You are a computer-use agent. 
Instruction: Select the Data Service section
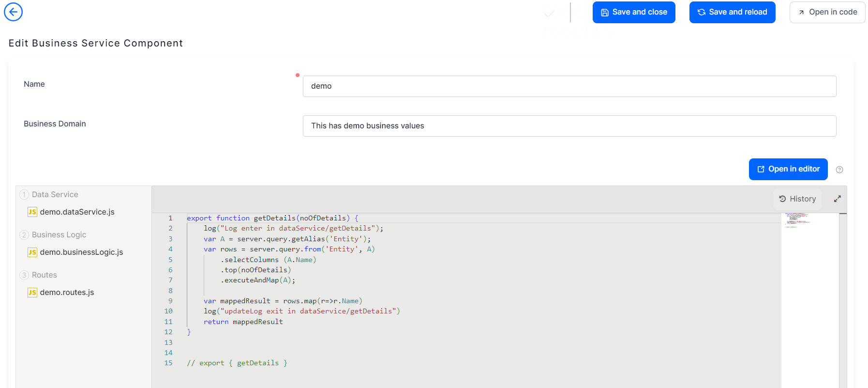coord(55,195)
